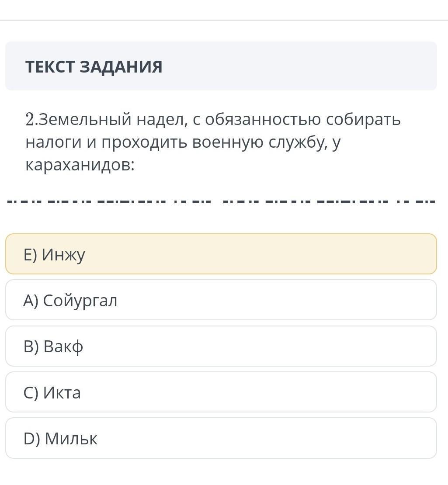Choose the A) Сойургал answer
This screenshot has height=485, width=448.
coord(221,300)
